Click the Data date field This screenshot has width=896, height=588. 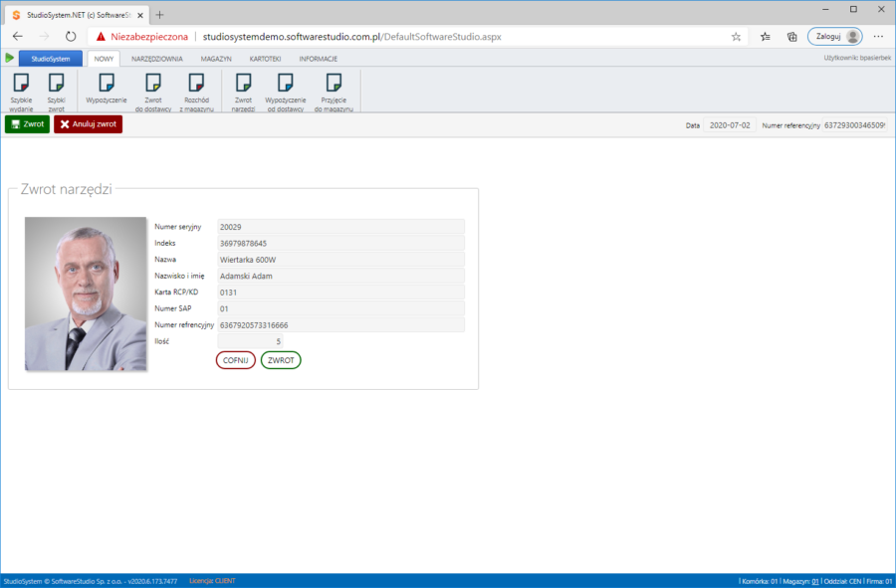tap(730, 125)
